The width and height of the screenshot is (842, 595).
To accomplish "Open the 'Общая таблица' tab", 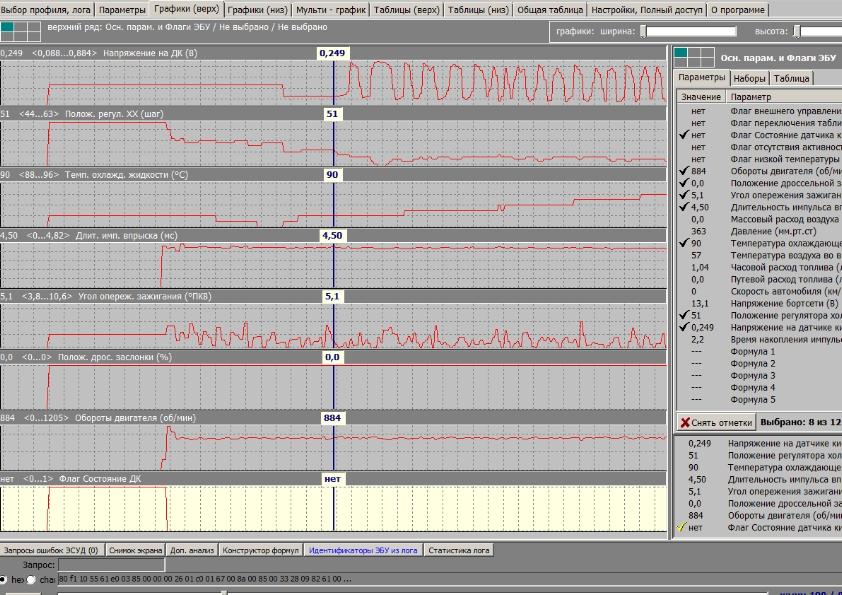I will 550,10.
